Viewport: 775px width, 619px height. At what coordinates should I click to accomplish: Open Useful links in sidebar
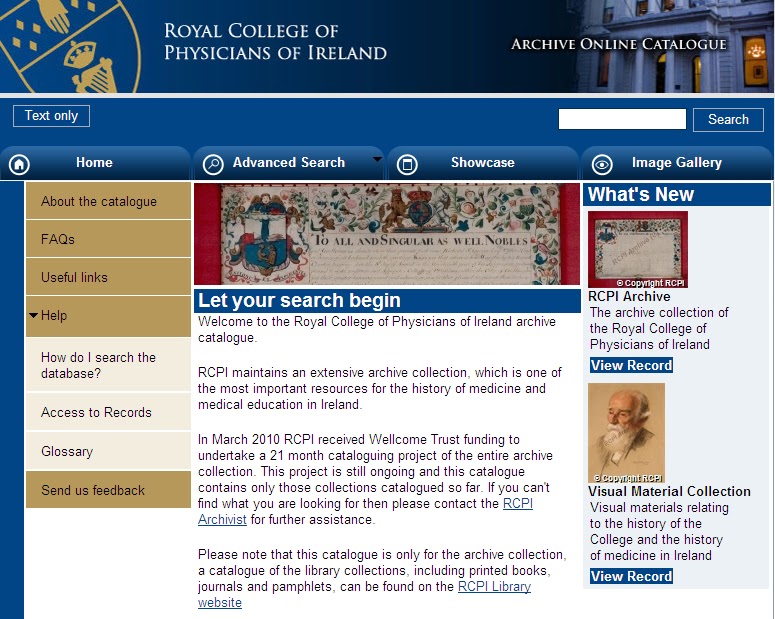tap(108, 277)
